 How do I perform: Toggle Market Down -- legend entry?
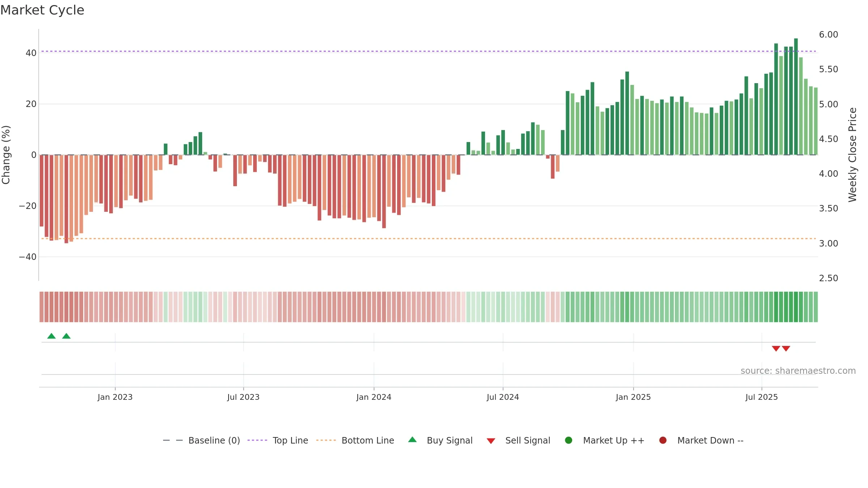click(701, 440)
